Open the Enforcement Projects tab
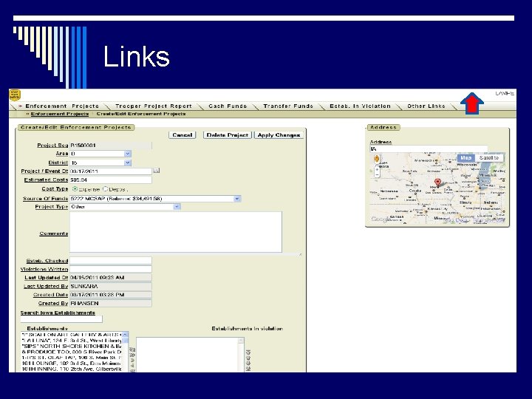This screenshot has width=532, height=399. click(x=62, y=106)
